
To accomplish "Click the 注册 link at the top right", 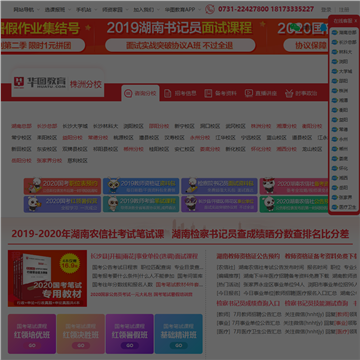I will tap(344, 10).
